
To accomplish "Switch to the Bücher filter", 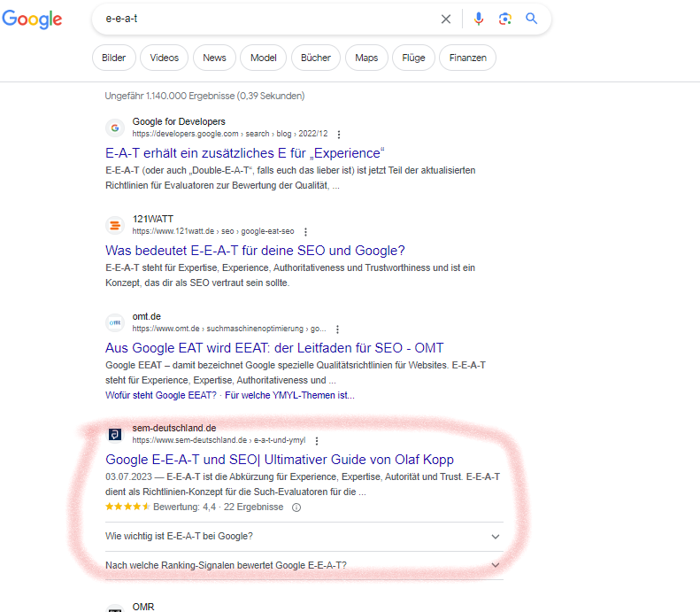I will click(x=316, y=58).
